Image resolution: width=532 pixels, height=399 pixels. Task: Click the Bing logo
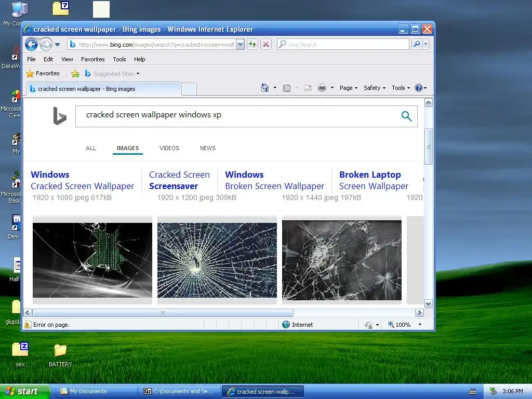click(60, 116)
